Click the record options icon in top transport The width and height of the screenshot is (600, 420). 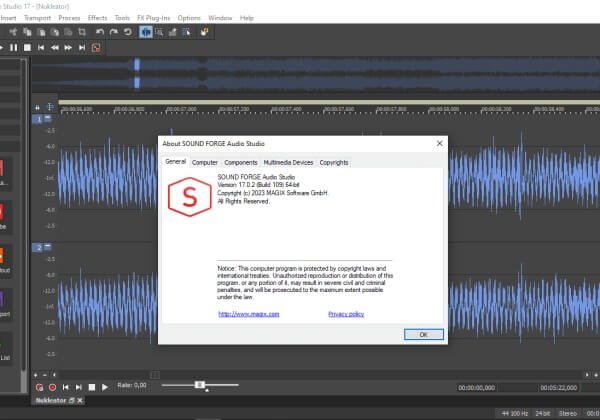96,48
